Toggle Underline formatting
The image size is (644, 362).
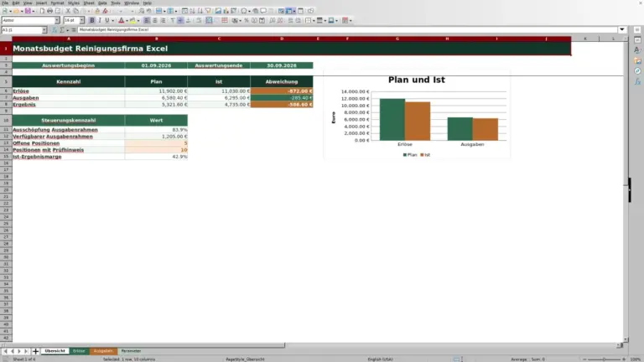(107, 20)
